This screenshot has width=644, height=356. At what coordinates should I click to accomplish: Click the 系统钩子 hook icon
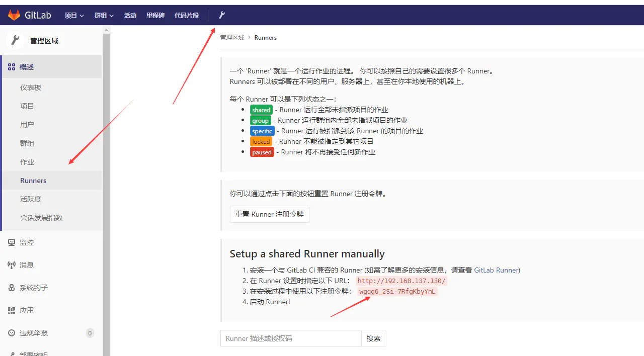(x=12, y=288)
